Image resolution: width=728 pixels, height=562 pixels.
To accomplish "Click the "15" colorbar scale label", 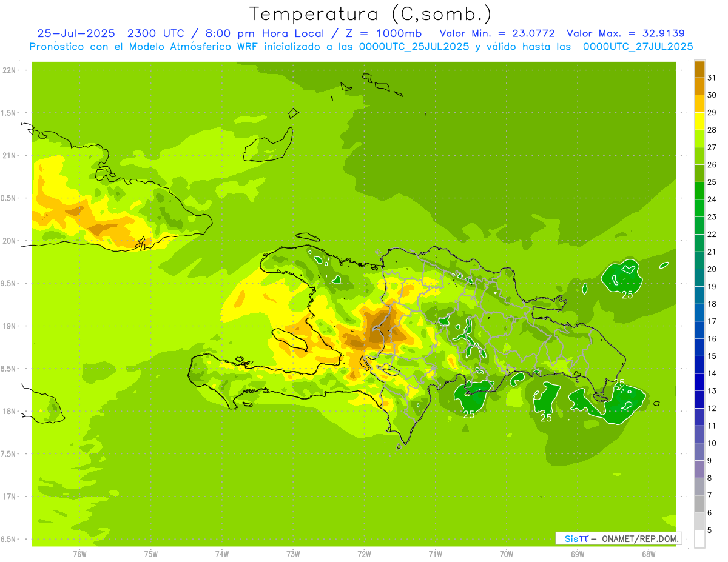I will coord(712,356).
